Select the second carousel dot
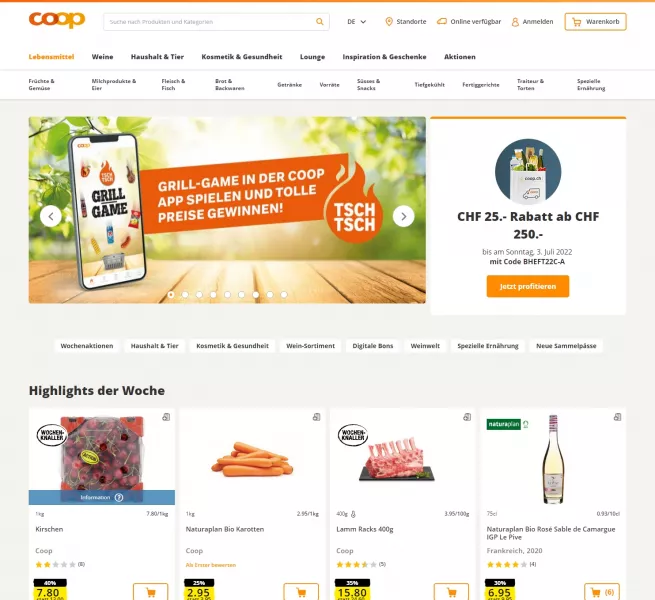The width and height of the screenshot is (655, 600). click(185, 295)
